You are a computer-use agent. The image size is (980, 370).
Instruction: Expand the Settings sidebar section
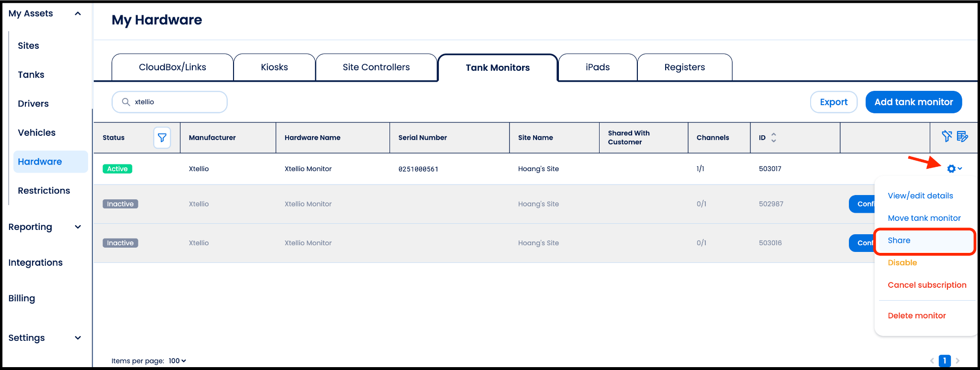pyautogui.click(x=78, y=338)
